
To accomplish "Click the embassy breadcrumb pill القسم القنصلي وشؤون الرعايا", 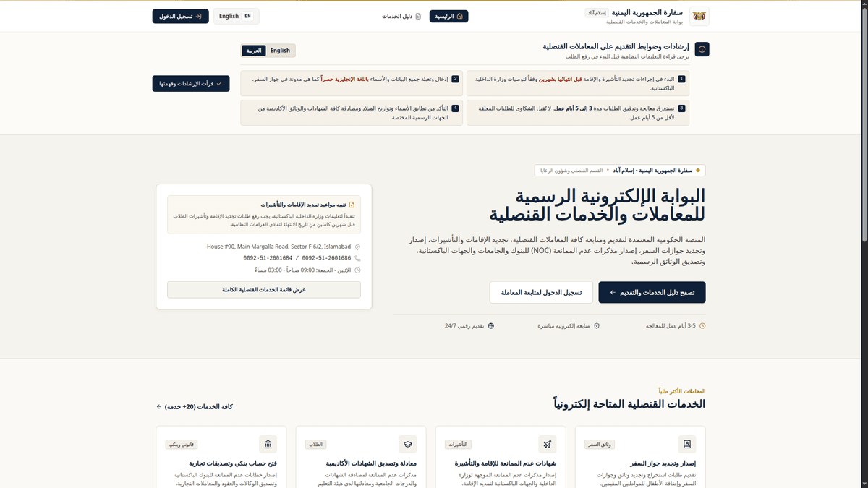I will [620, 171].
